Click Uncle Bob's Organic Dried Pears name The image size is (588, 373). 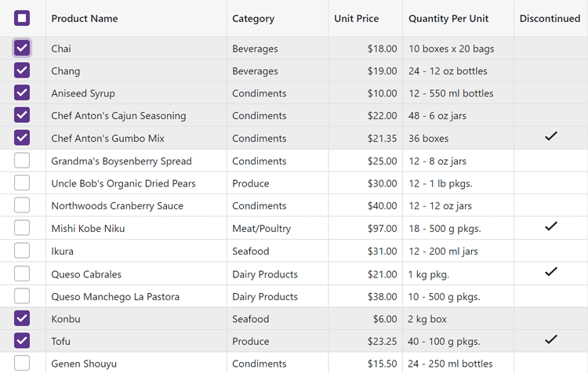click(x=123, y=183)
